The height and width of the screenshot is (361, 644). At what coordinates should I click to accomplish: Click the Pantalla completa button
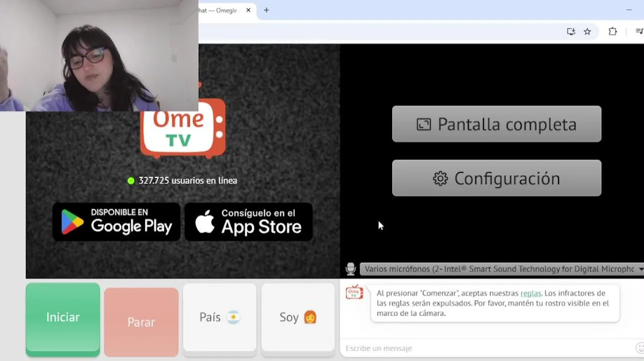coord(497,124)
